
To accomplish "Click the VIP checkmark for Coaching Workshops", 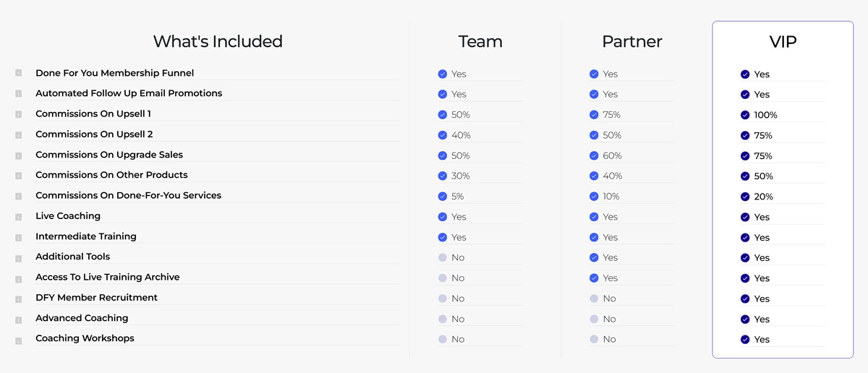I will point(745,340).
